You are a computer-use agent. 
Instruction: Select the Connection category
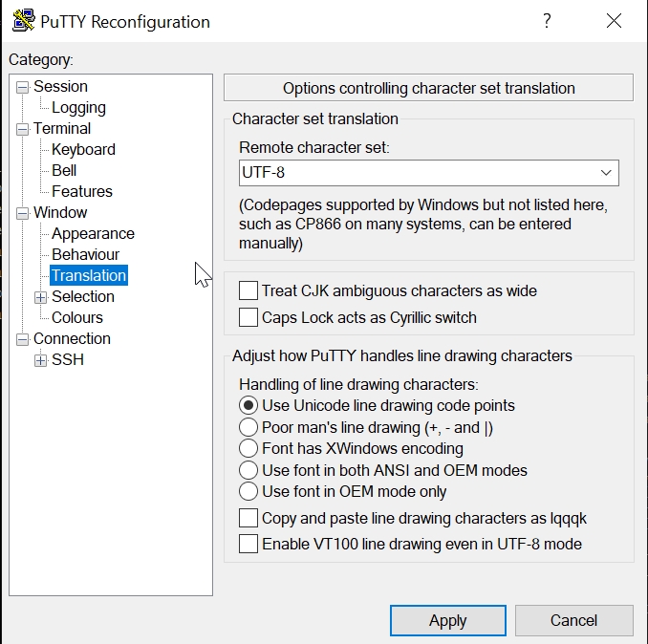click(x=72, y=338)
